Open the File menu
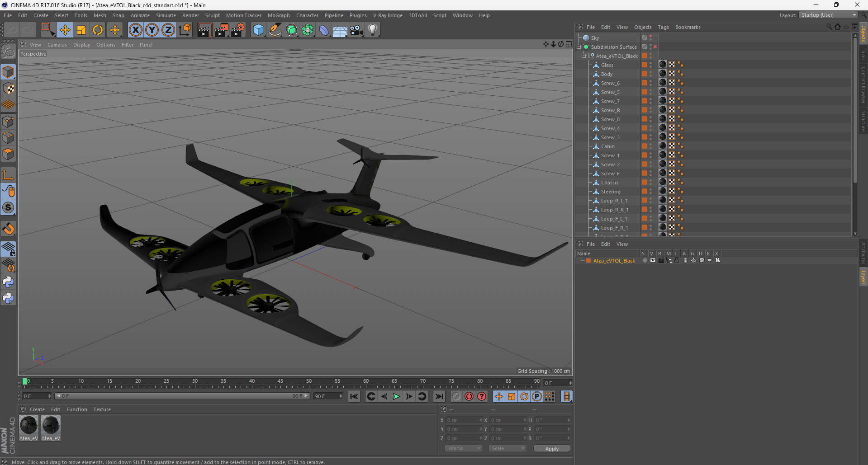Viewport: 868px width, 465px height. point(8,15)
